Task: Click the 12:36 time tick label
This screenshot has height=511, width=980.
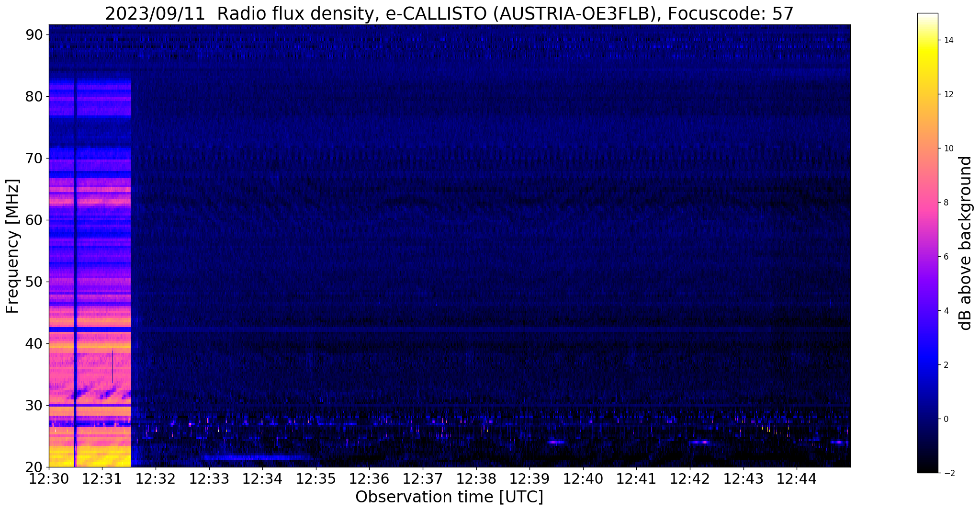Action: pyautogui.click(x=369, y=478)
